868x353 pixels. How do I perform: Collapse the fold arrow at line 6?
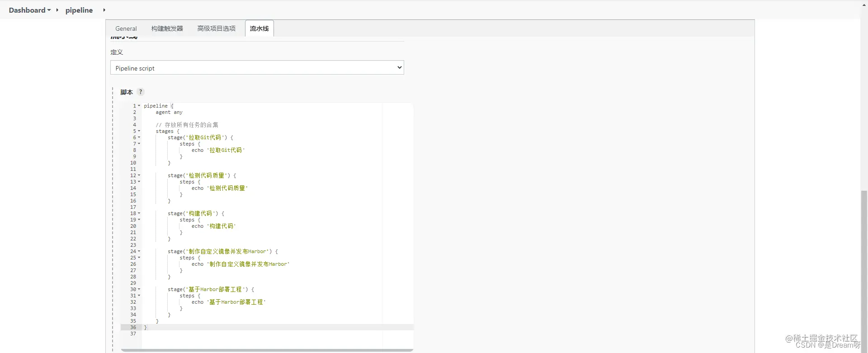tap(139, 137)
